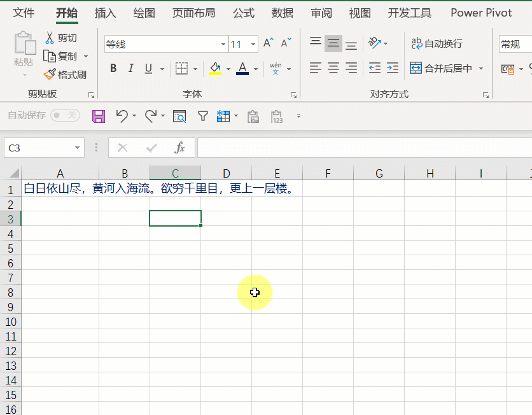This screenshot has width=532, height=415.
Task: Apply dark blue font color
Action: [242, 68]
